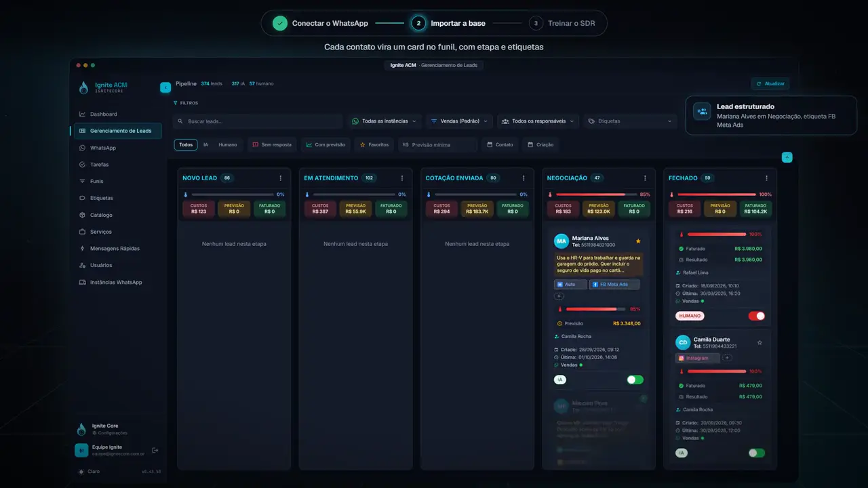Open the kebab menu of Novo Lead column

click(281, 178)
